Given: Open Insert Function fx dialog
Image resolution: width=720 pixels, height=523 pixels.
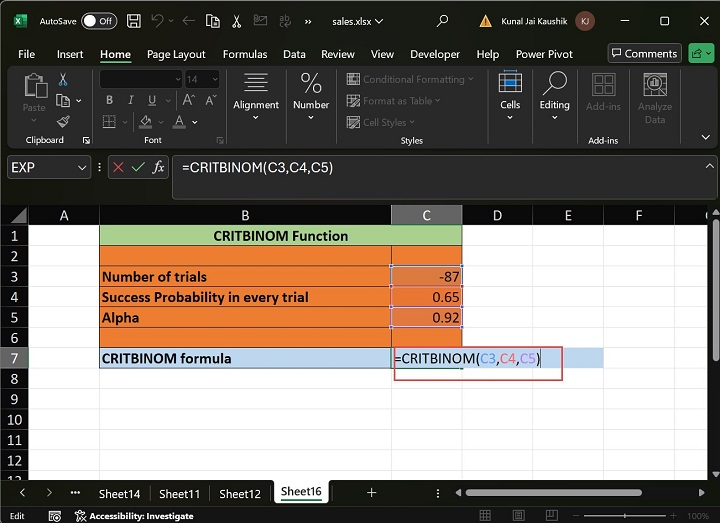Looking at the screenshot, I should coord(158,168).
